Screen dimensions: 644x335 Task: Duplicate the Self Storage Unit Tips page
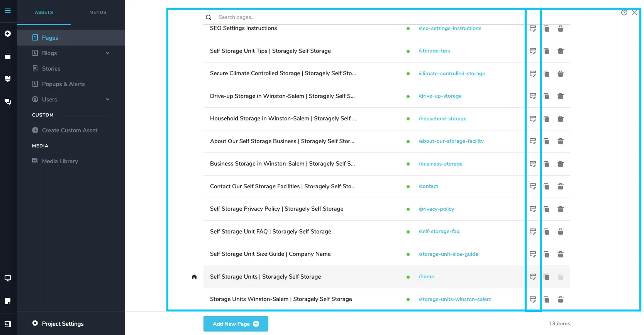point(546,51)
